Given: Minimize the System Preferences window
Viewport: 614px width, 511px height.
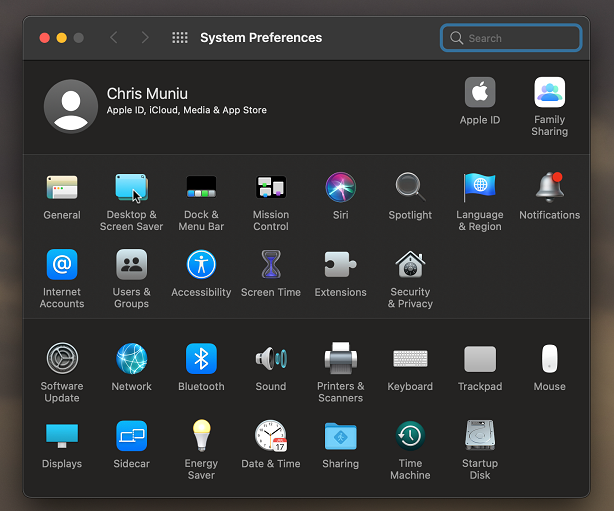Looking at the screenshot, I should pyautogui.click(x=61, y=38).
